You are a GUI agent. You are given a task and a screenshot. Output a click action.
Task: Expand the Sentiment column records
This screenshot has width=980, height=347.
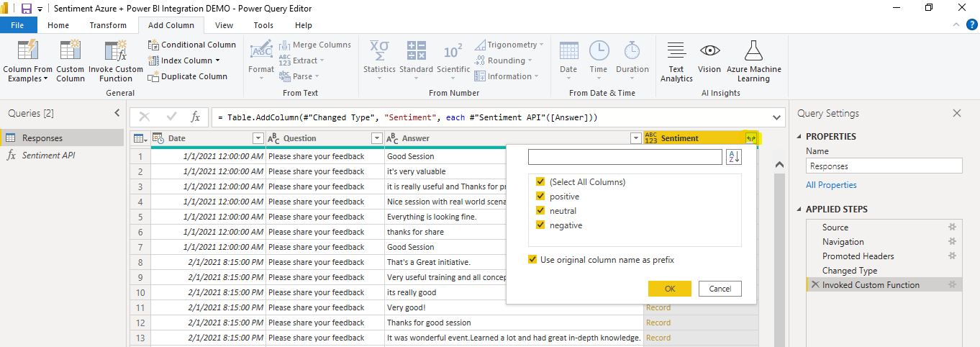[751, 138]
